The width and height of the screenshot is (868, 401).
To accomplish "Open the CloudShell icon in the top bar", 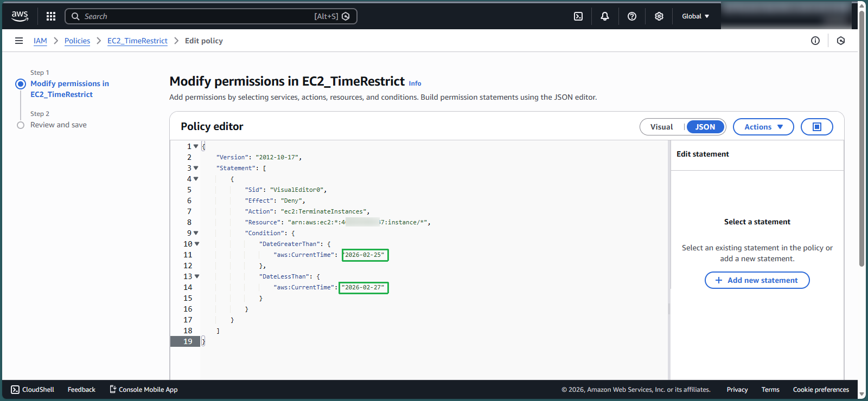I will (578, 16).
